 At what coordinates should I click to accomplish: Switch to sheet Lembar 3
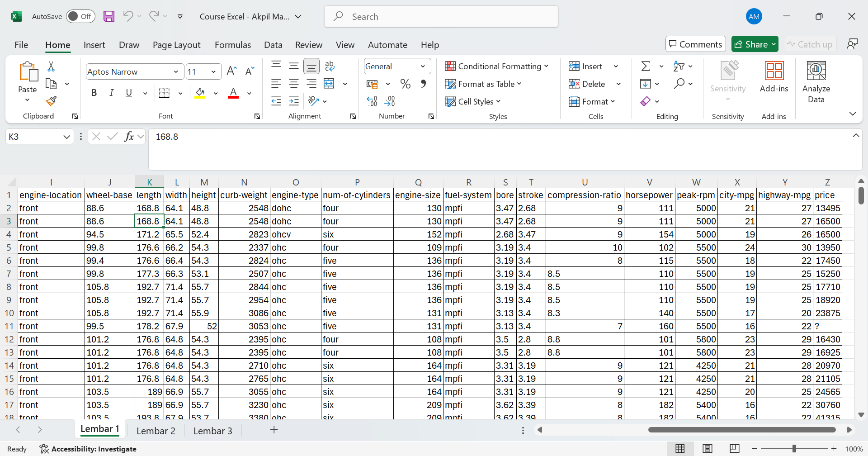click(x=213, y=431)
